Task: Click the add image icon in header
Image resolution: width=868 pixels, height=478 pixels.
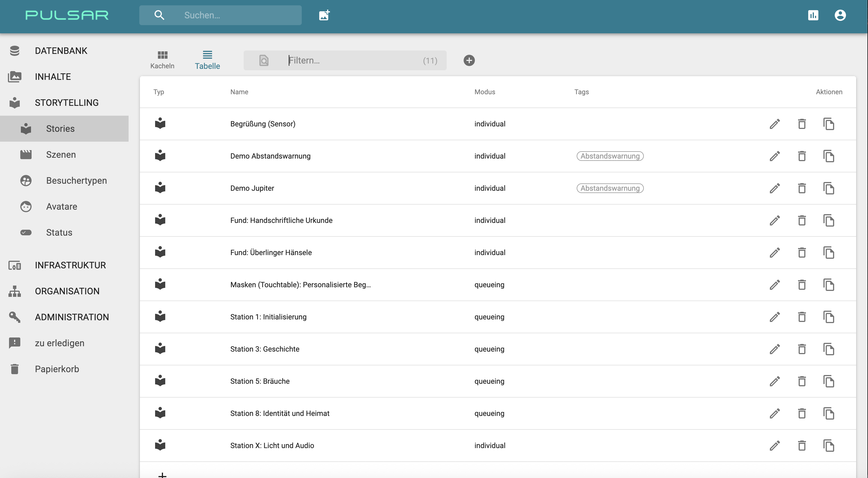Action: click(324, 15)
